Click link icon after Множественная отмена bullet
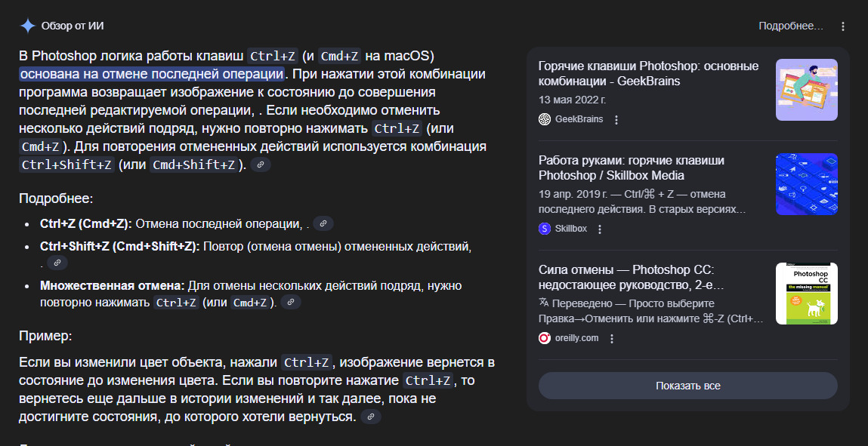Screen dimensions: 868x446 coord(291,303)
